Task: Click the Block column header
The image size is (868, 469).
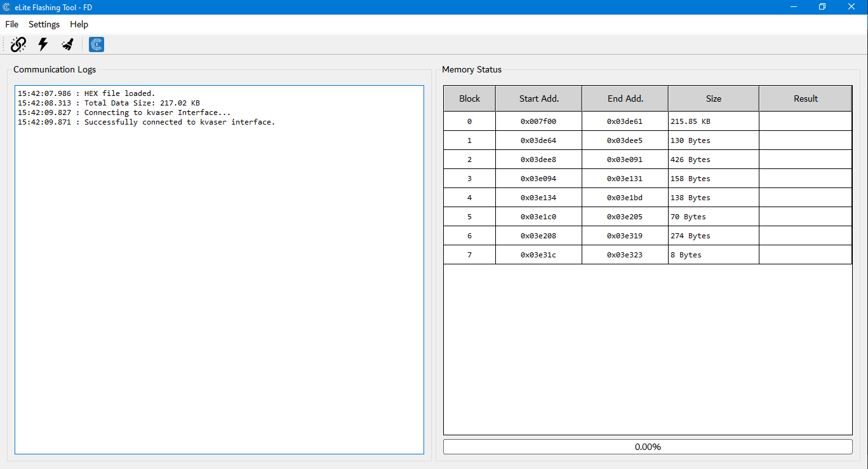Action: click(469, 99)
